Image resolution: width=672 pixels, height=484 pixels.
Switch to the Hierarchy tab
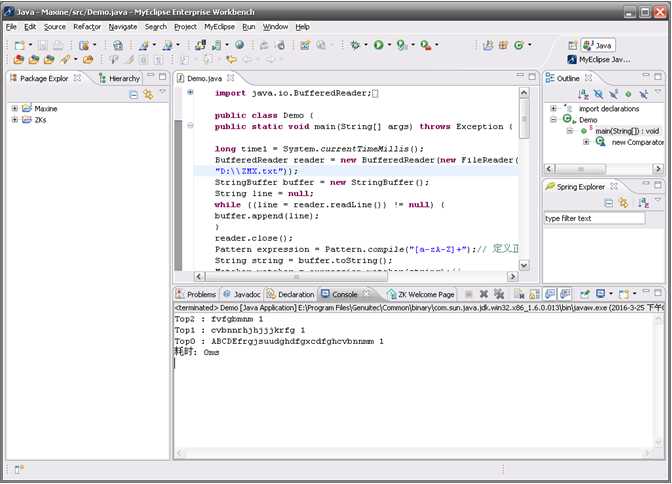click(120, 78)
